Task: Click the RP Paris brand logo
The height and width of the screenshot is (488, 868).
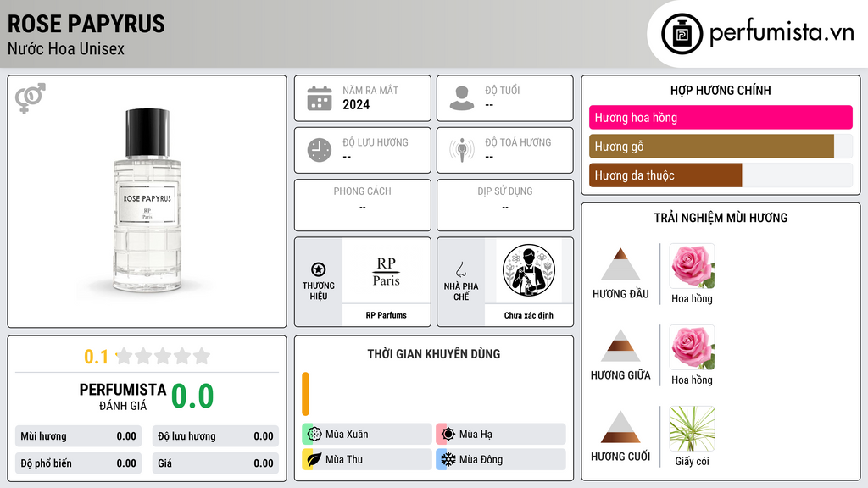Action: click(x=386, y=271)
